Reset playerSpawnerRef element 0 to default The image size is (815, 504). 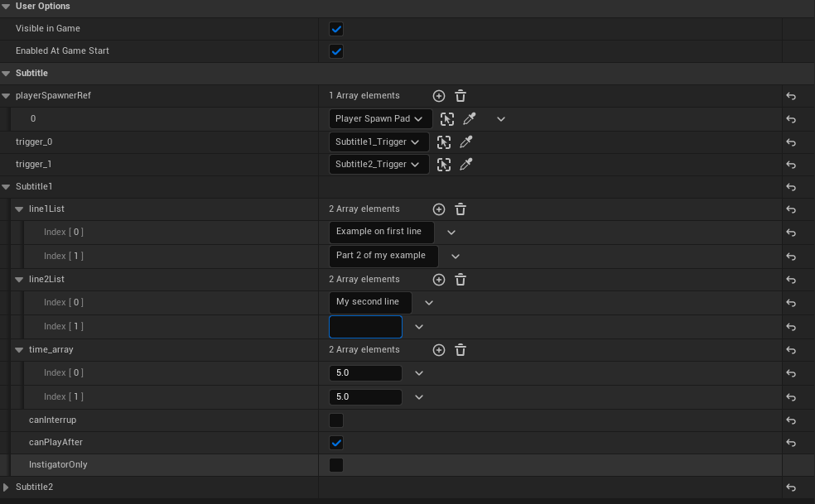(791, 119)
